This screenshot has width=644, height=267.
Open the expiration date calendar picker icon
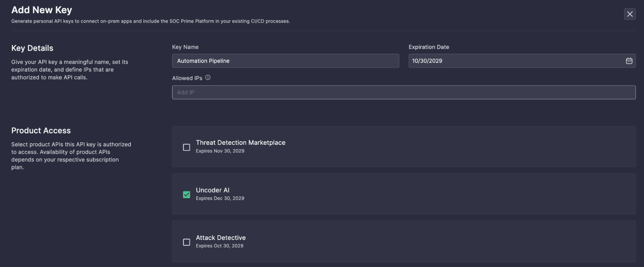pyautogui.click(x=629, y=61)
